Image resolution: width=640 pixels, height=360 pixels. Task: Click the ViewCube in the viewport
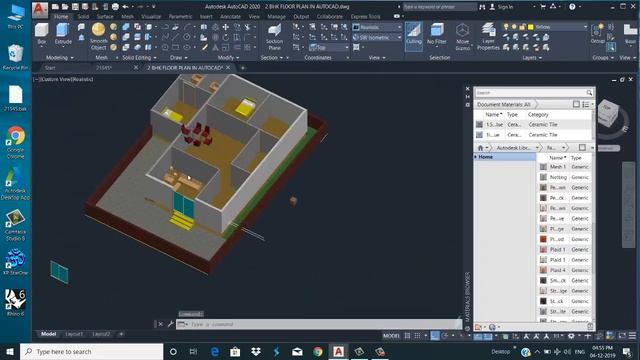pyautogui.click(x=607, y=113)
